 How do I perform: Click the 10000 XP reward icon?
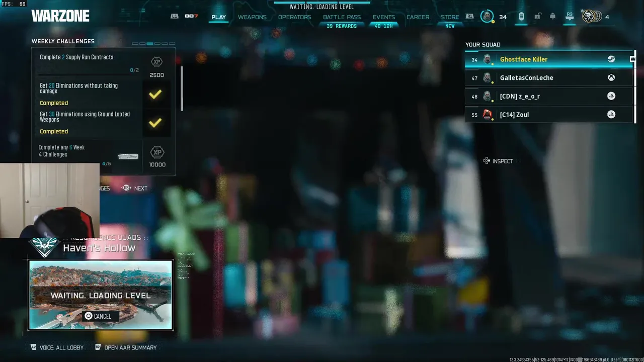tap(157, 152)
